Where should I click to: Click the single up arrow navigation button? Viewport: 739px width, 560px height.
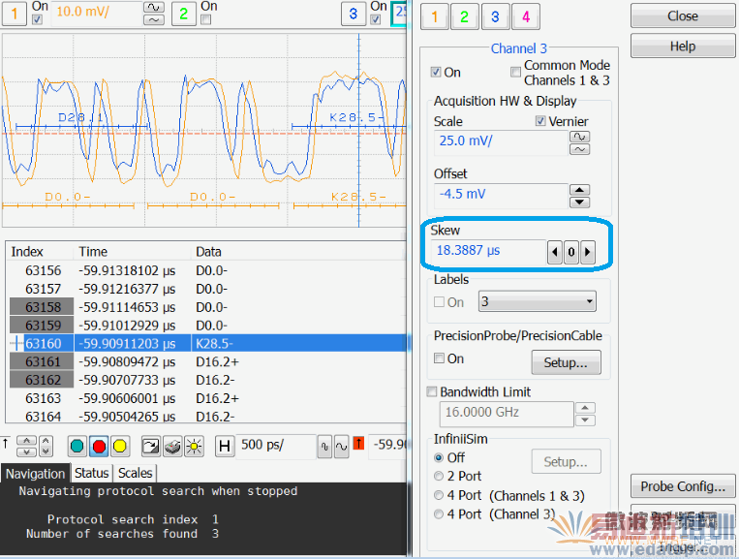click(x=26, y=441)
